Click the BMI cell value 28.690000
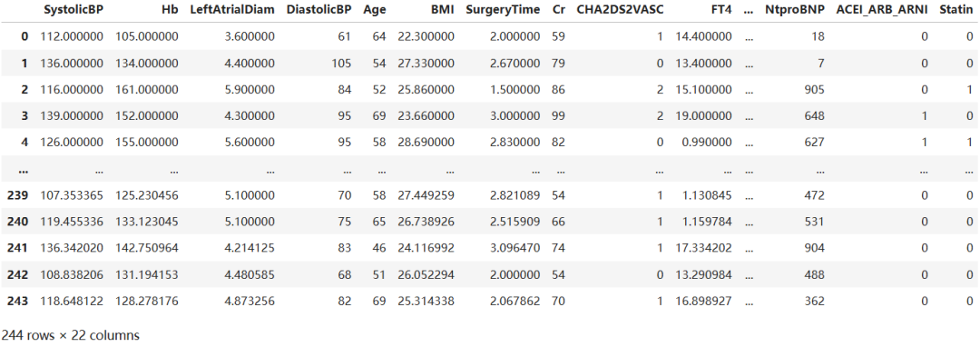980x347 pixels. [426, 143]
